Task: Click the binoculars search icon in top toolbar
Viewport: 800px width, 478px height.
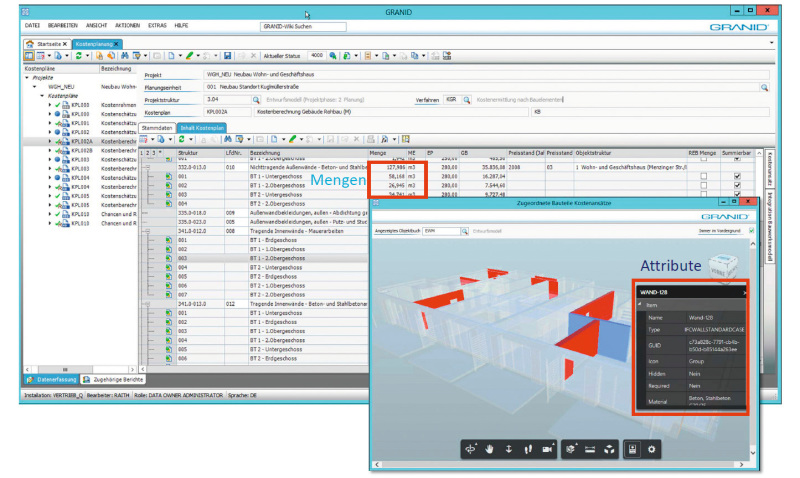Action: (x=124, y=56)
